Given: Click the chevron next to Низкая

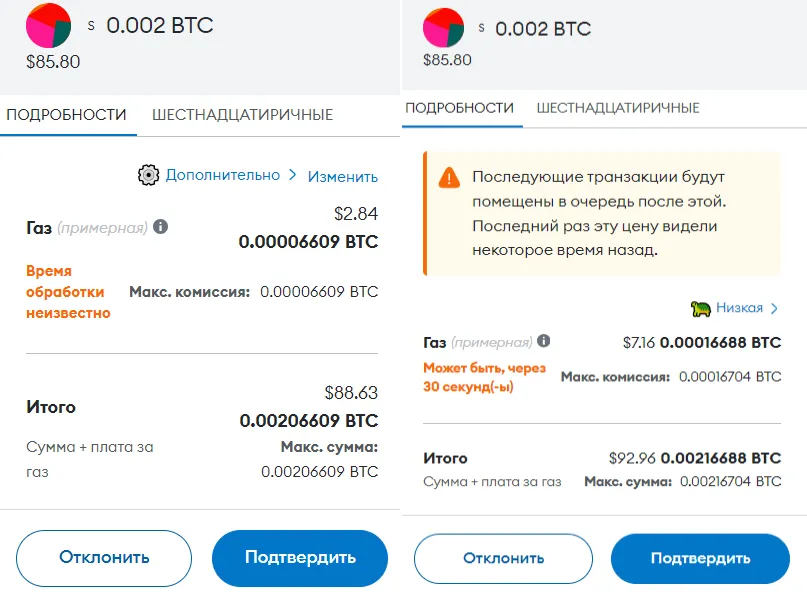Looking at the screenshot, I should click(x=774, y=308).
